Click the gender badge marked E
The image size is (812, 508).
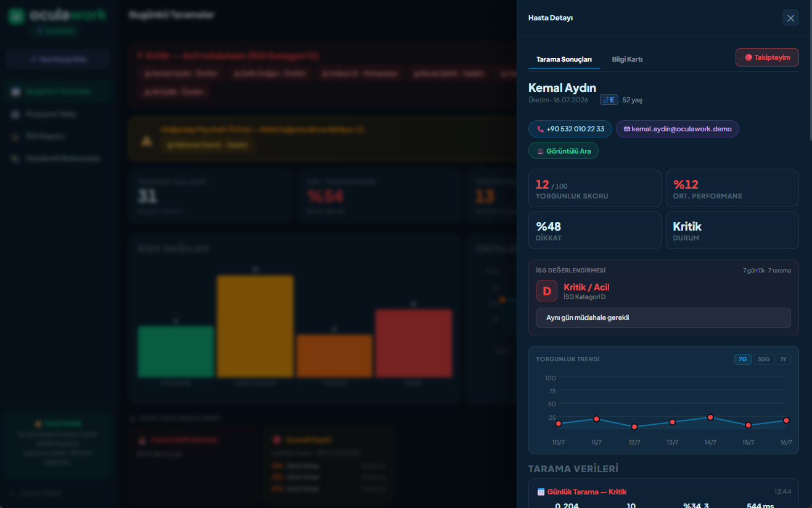pyautogui.click(x=609, y=100)
